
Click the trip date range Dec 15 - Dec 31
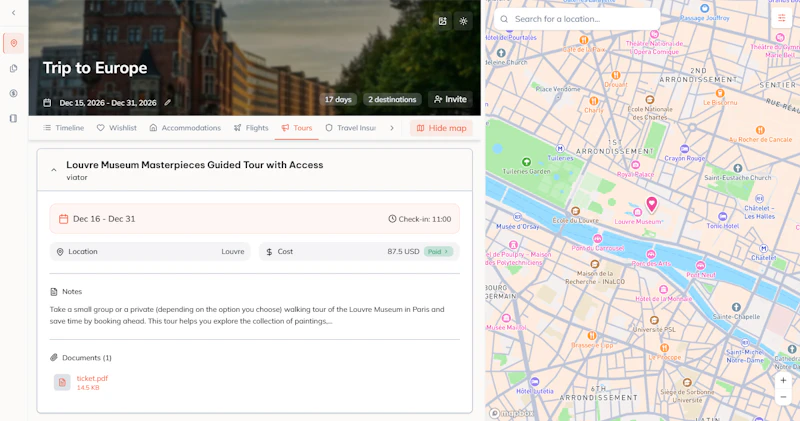(108, 103)
